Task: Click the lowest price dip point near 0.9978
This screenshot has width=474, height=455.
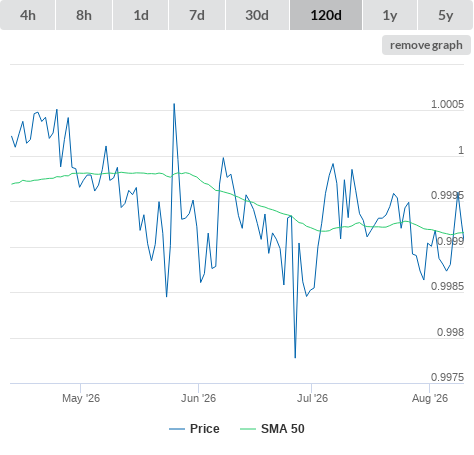Action: [295, 357]
